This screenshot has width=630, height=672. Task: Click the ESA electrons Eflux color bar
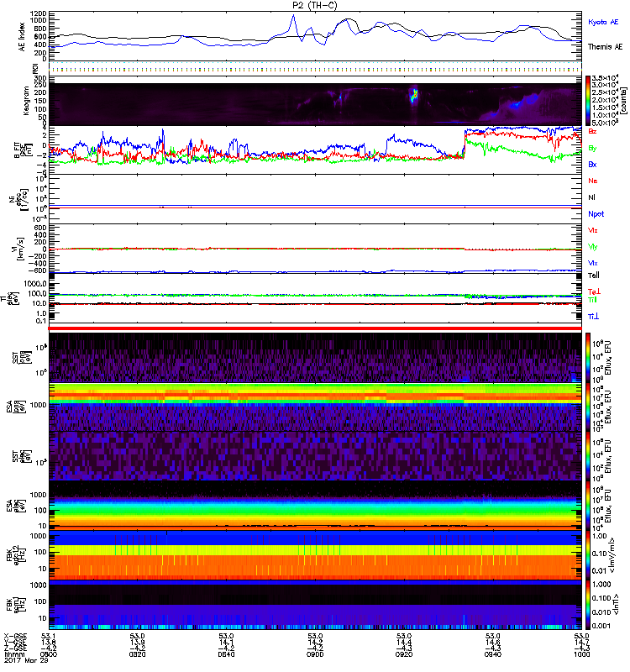(588, 506)
